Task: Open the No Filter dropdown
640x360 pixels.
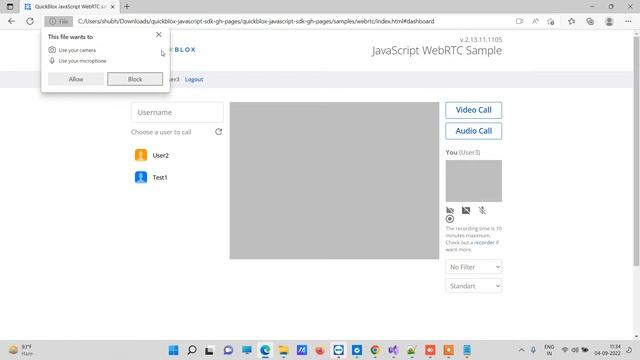Action: (473, 267)
